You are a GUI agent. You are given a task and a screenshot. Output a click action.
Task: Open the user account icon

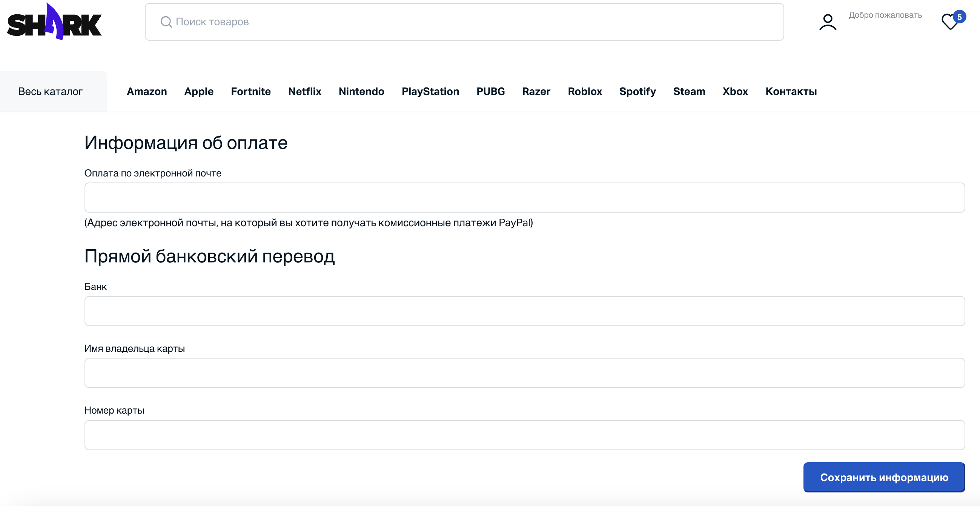(x=828, y=22)
